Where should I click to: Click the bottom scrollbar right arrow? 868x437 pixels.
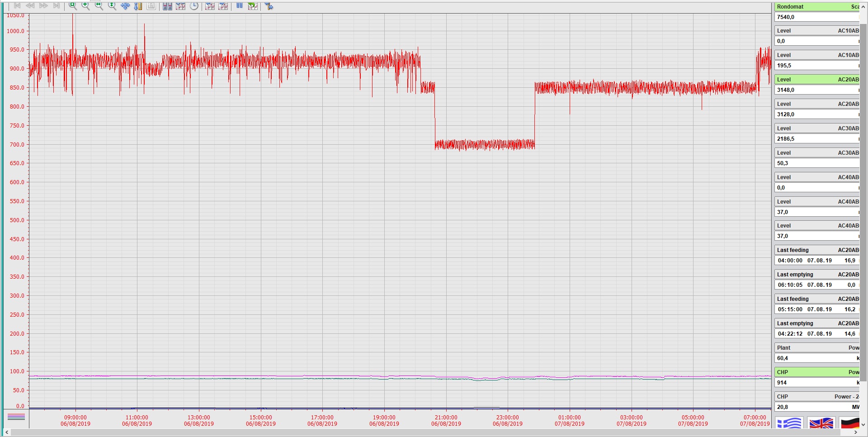(x=855, y=432)
